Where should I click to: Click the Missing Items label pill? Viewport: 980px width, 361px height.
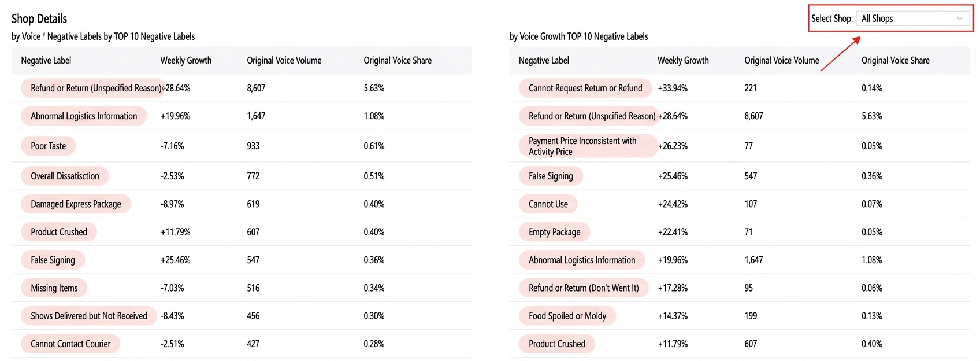point(54,288)
